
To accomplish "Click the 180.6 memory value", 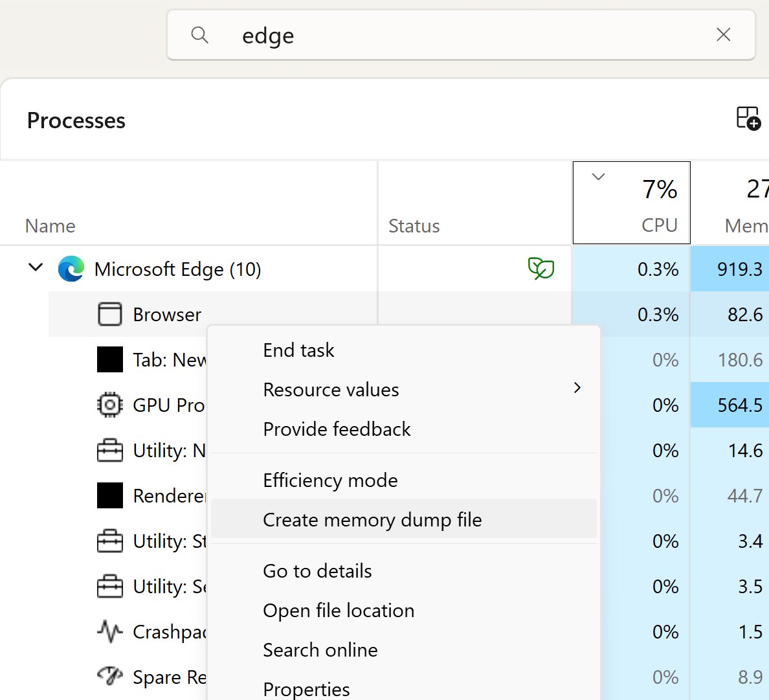I will click(740, 359).
